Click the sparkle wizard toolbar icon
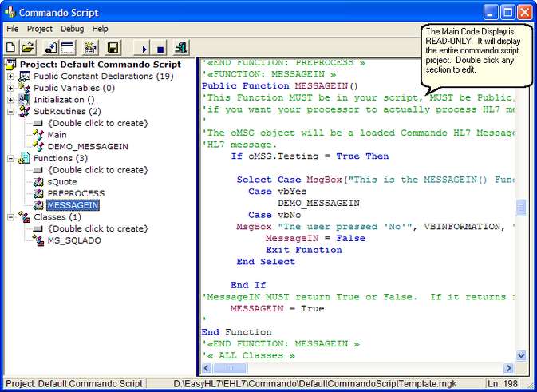This screenshot has width=537, height=392. click(x=91, y=48)
